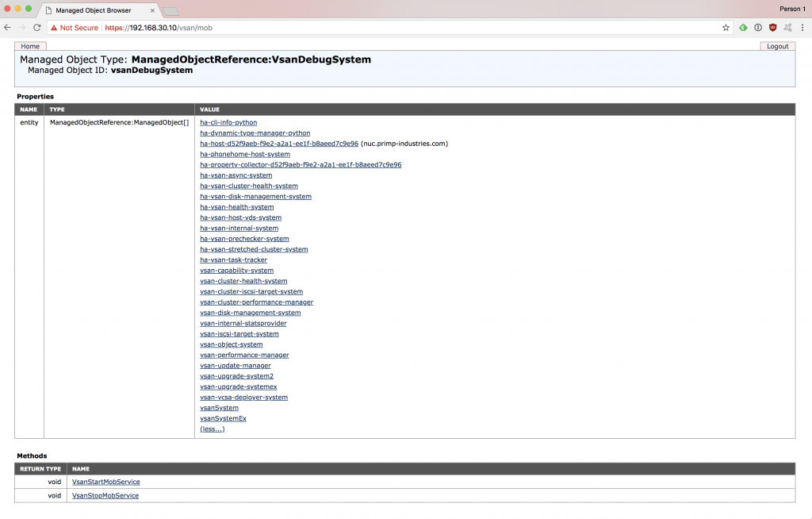Click the Logout button
Viewport: 812px width, 519px height.
[777, 45]
